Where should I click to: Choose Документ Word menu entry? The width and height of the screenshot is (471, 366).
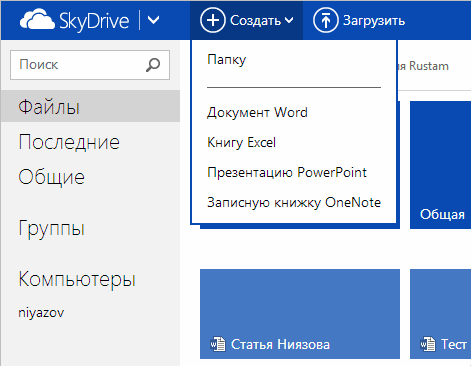pos(257,113)
